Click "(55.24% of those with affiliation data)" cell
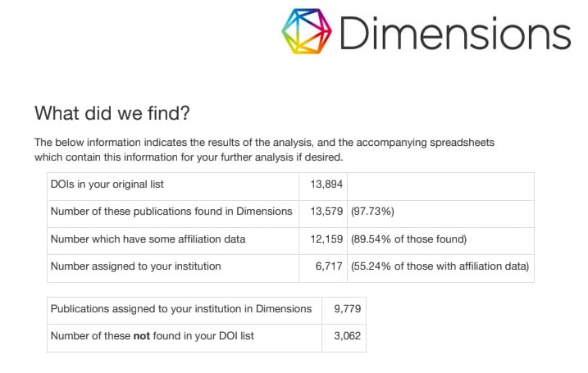Image resolution: width=588 pixels, height=373 pixels. pos(440,266)
